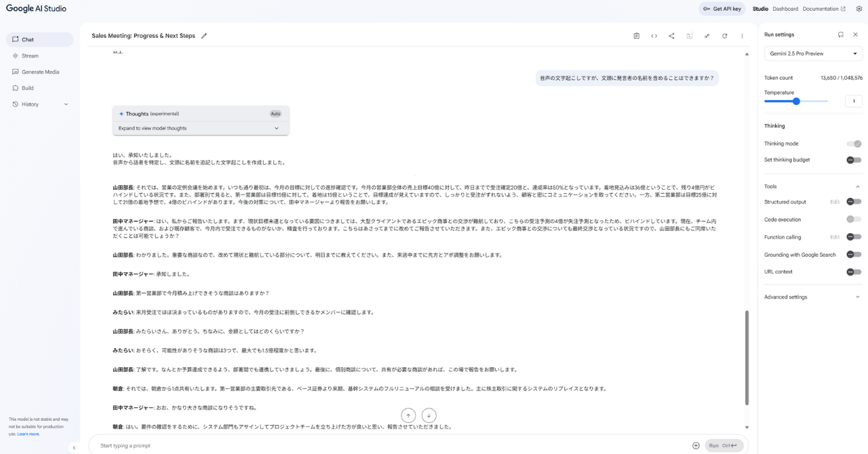Open Generate Media from sidebar
Viewport: 868px width, 454px height.
tap(40, 72)
